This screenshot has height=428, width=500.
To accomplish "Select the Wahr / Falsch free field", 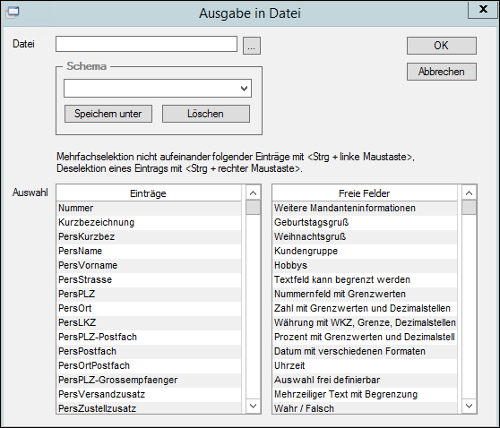I will (x=365, y=408).
